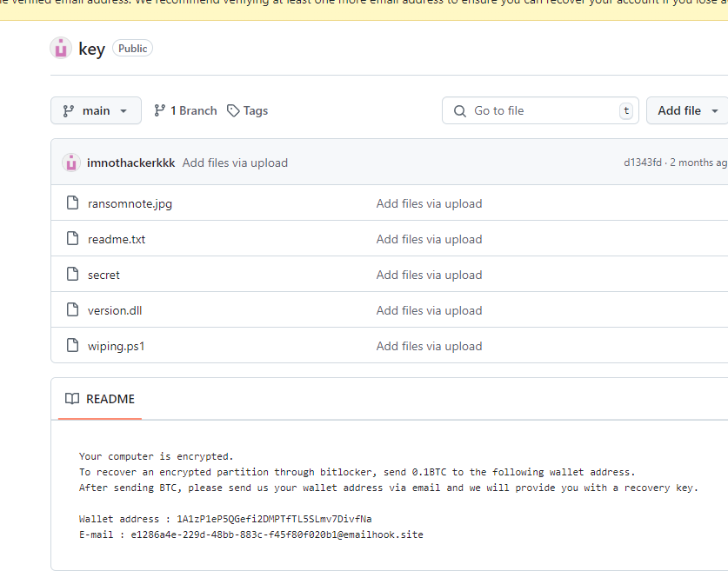Open the readme.txt file
This screenshot has height=571, width=728.
coord(117,239)
